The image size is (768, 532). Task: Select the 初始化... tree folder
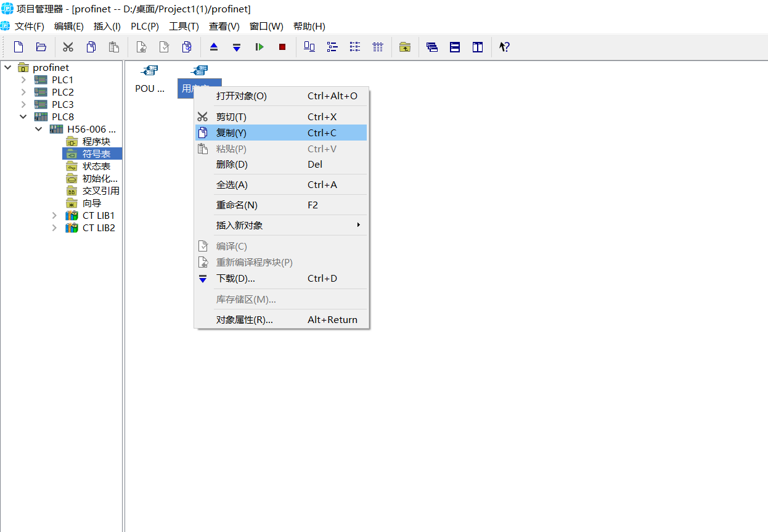(100, 178)
